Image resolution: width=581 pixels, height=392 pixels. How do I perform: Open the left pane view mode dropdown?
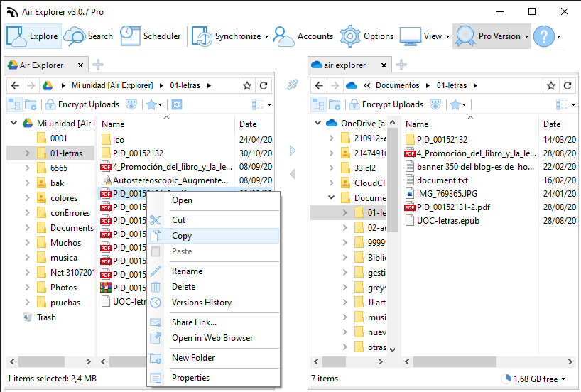coord(262,105)
